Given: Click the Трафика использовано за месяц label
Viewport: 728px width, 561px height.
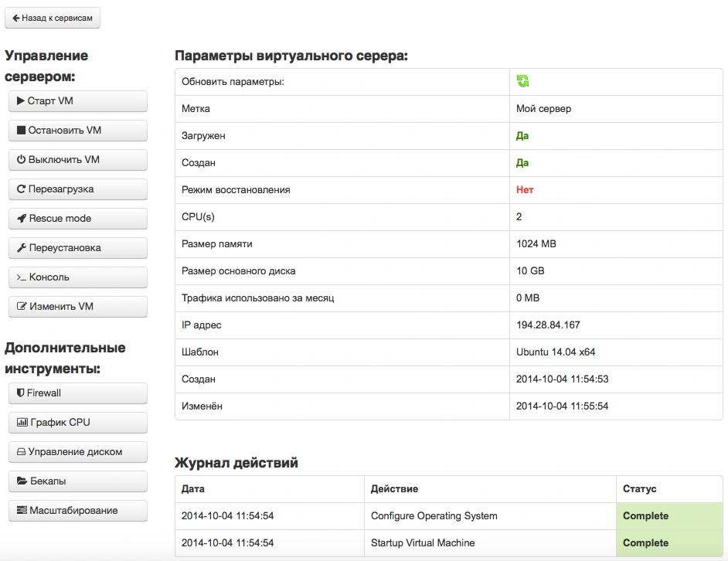Looking at the screenshot, I should click(x=257, y=298).
